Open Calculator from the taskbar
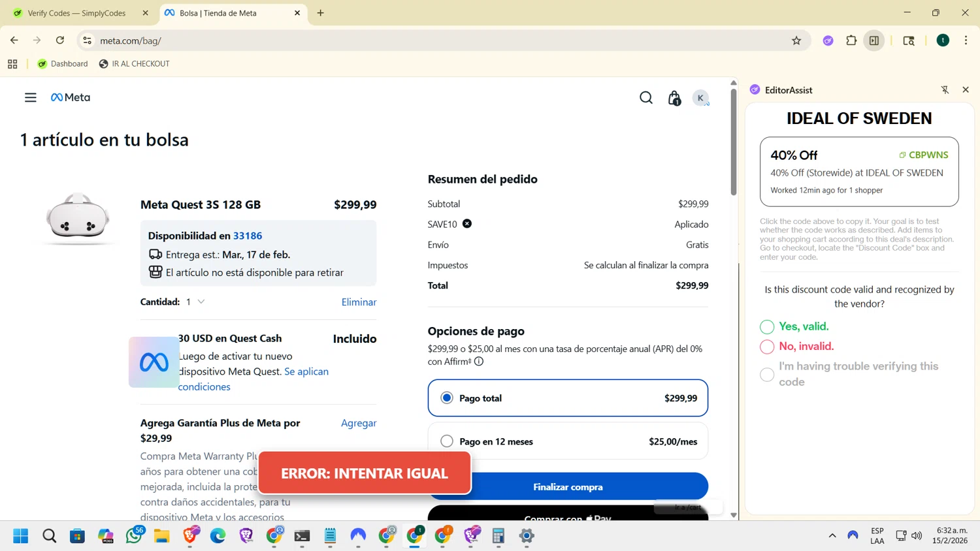980x551 pixels. click(498, 536)
